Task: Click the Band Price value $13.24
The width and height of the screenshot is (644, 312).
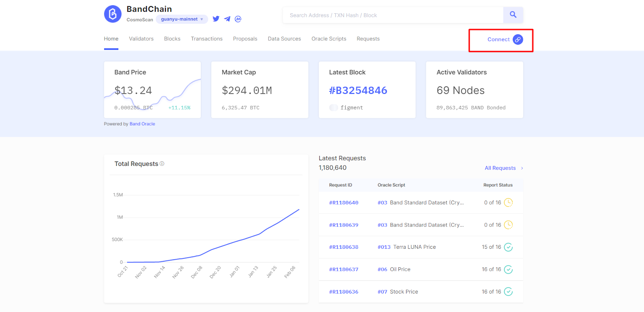Action: coord(133,91)
